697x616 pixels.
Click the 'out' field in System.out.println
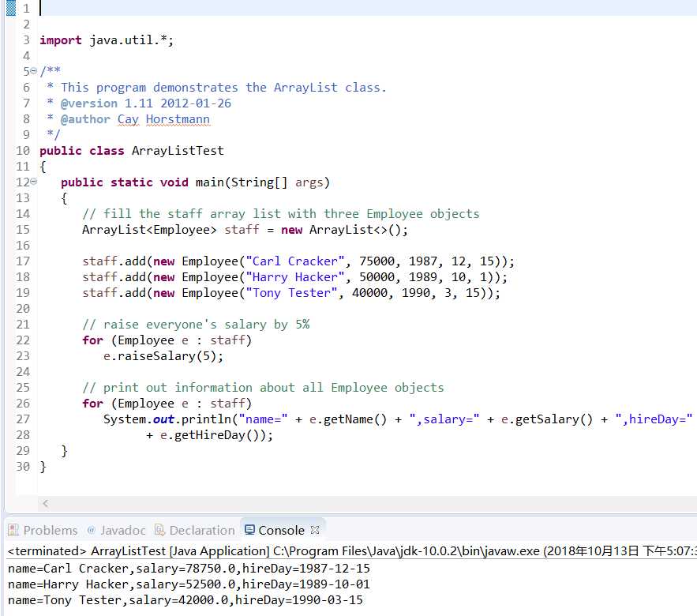point(163,419)
